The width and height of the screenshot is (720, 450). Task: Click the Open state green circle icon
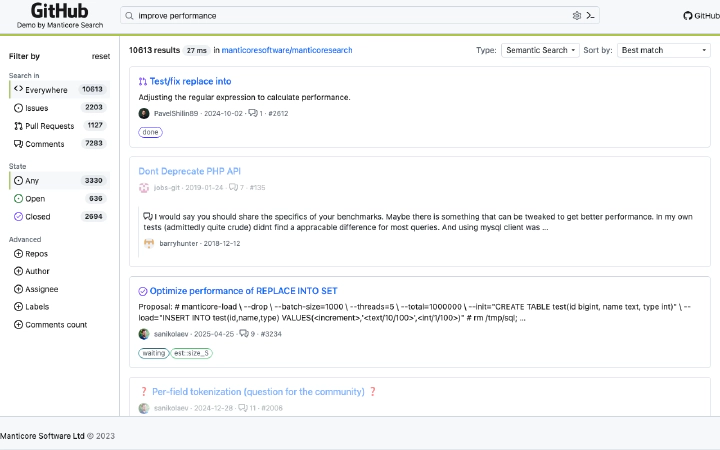click(18, 198)
